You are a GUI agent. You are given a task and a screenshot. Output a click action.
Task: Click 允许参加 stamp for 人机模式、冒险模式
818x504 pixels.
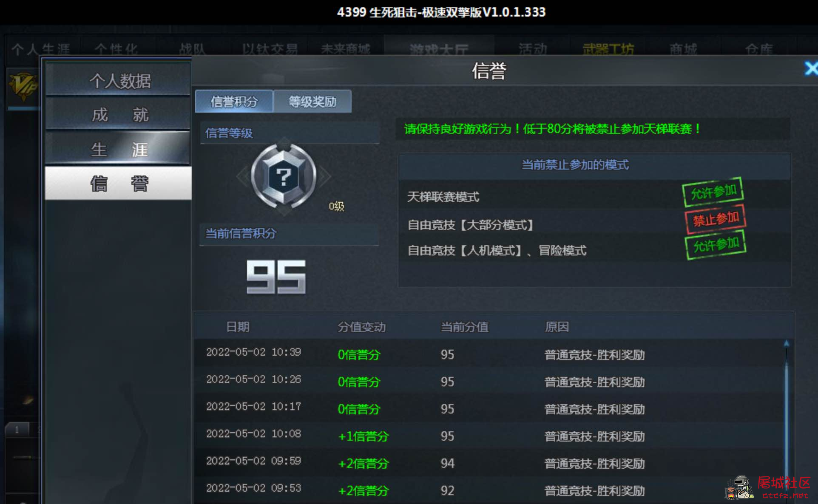coord(716,245)
